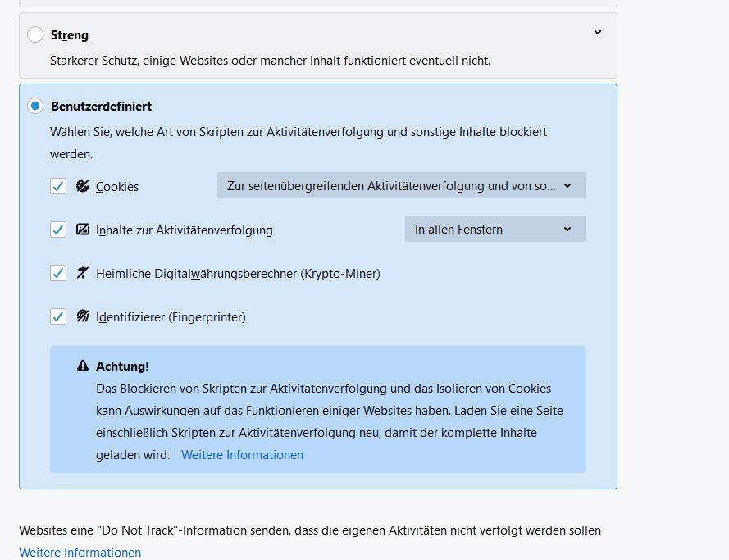Screen dimensions: 729x560
Task: Select the Streng radio button
Action: (x=35, y=34)
